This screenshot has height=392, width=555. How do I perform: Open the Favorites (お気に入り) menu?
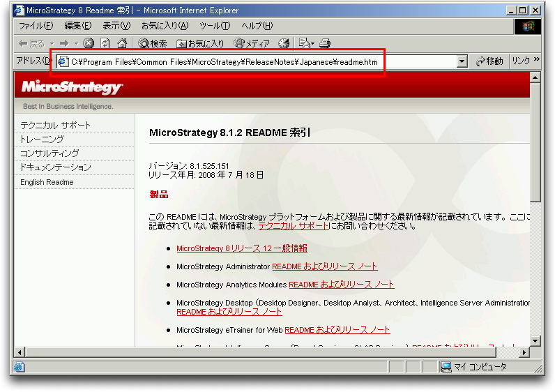[165, 26]
